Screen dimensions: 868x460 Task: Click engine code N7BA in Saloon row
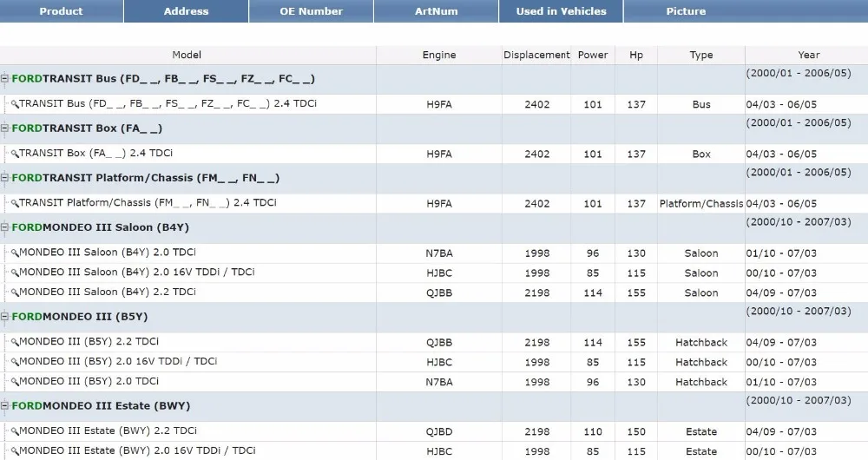click(439, 253)
